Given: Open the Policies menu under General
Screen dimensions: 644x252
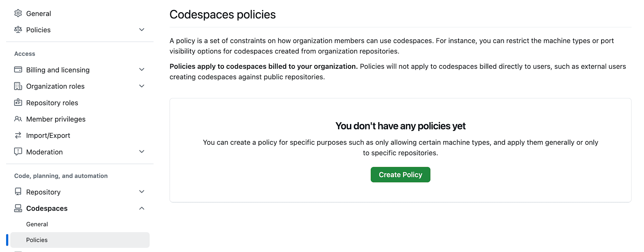Looking at the screenshot, I should 80,30.
